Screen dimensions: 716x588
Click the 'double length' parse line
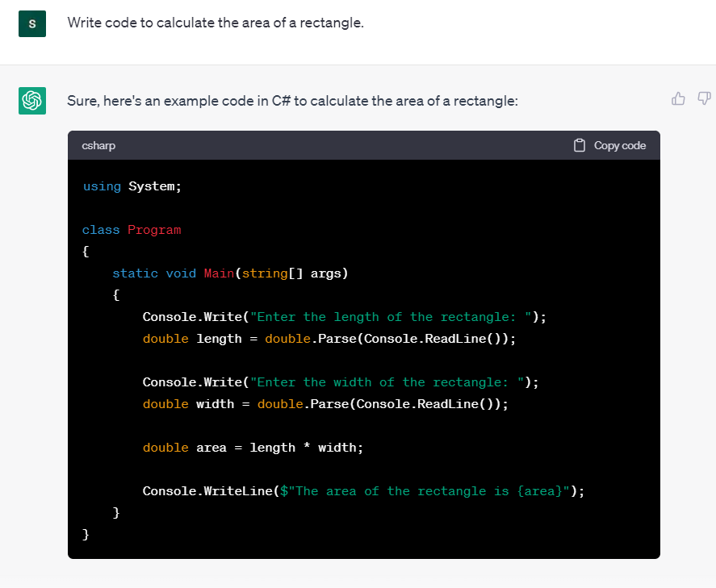point(329,339)
